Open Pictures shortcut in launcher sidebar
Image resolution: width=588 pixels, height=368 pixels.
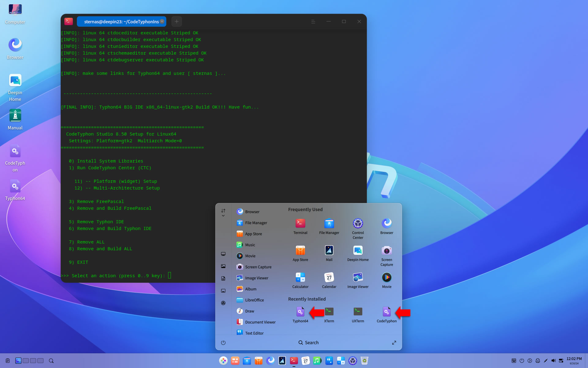(223, 266)
